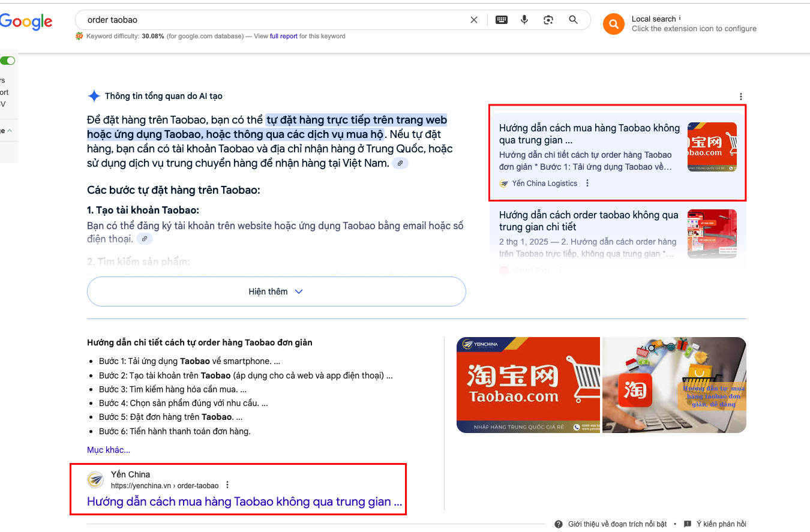Click 'Ý kiến phản hồi' link
This screenshot has height=532, width=810.
coord(721,524)
